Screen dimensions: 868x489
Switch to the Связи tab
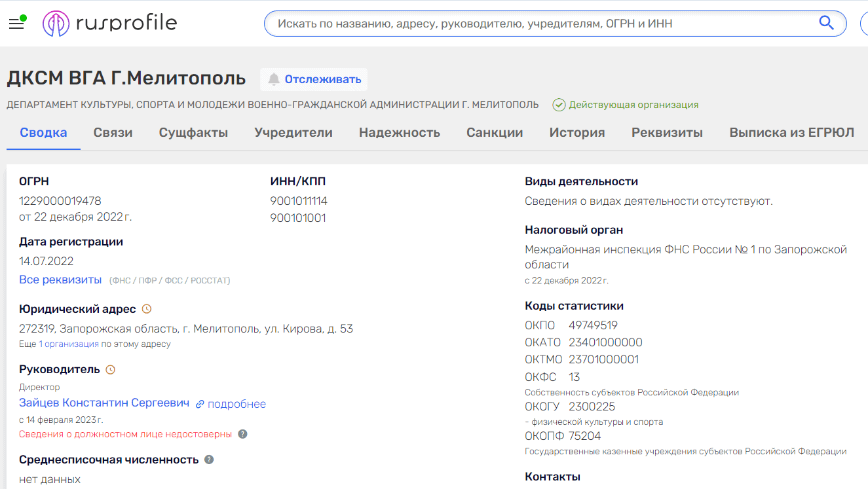point(113,133)
